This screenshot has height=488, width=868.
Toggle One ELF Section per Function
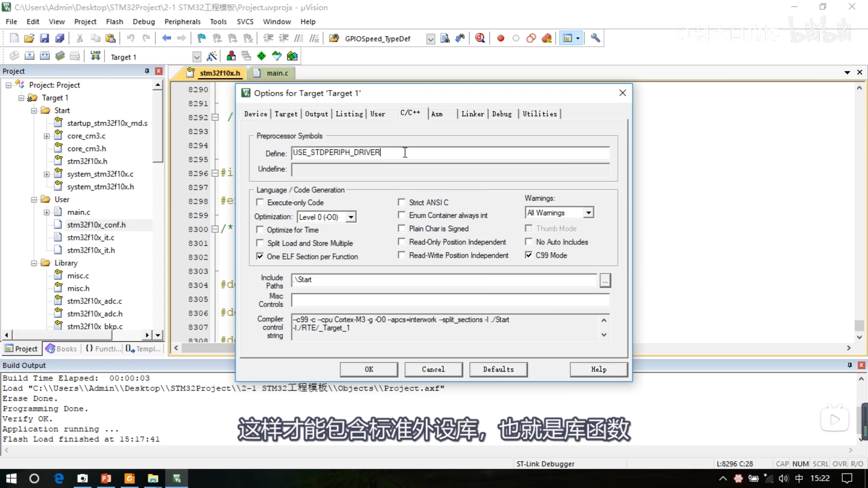tap(260, 257)
